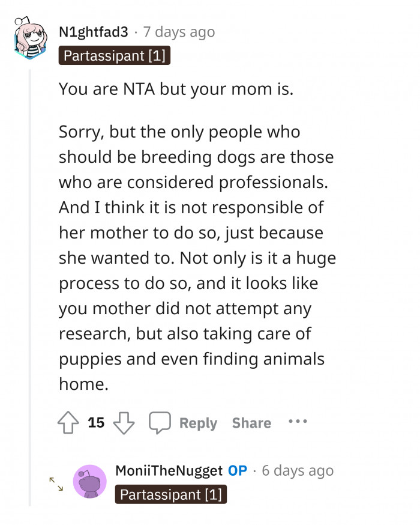420x525 pixels.
Task: Open the Share option
Action: coord(251,422)
